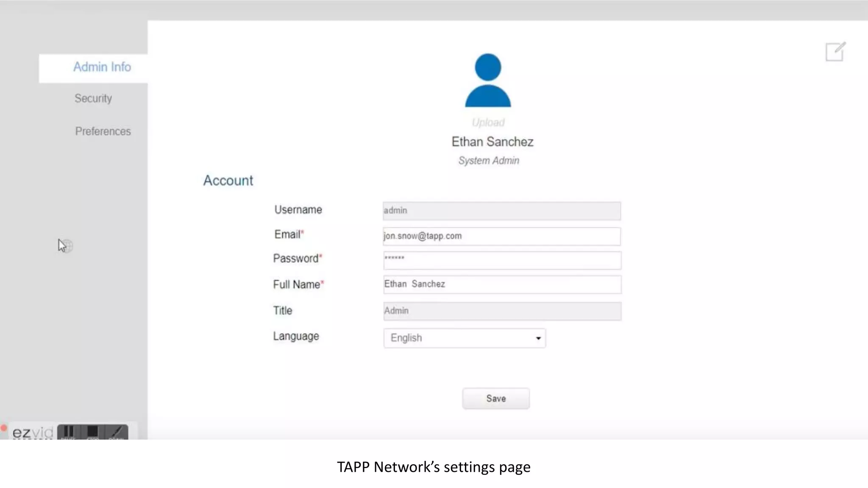Open the Admin Info tab
This screenshot has width=868, height=488.
93,68
